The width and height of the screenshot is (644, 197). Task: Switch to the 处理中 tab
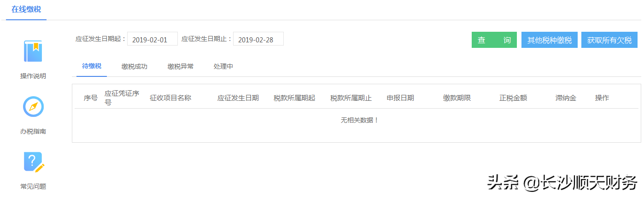223,66
